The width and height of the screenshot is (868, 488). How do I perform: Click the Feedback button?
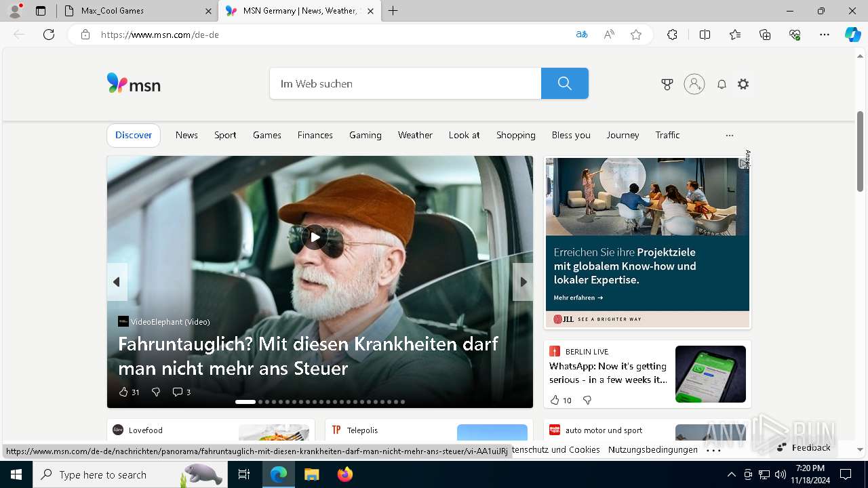(804, 448)
